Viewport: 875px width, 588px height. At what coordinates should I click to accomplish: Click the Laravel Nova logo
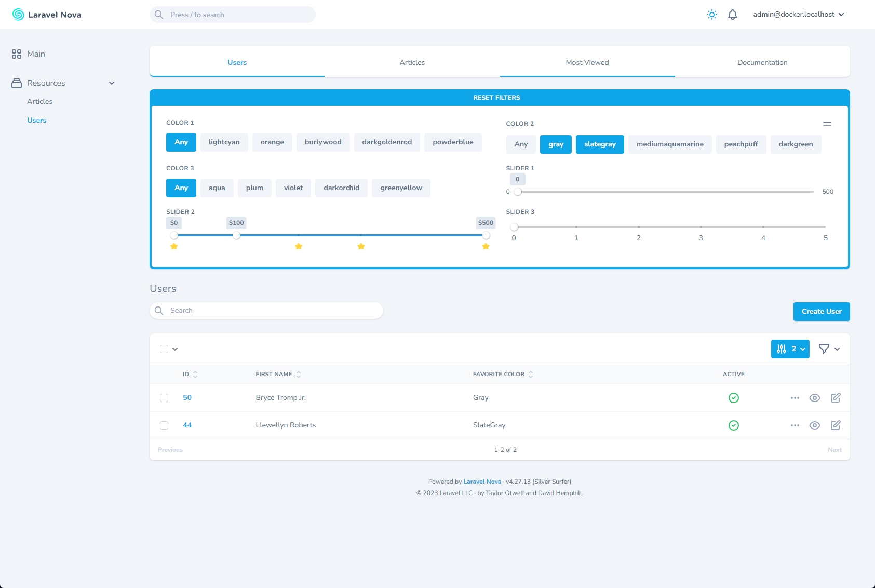pyautogui.click(x=47, y=15)
